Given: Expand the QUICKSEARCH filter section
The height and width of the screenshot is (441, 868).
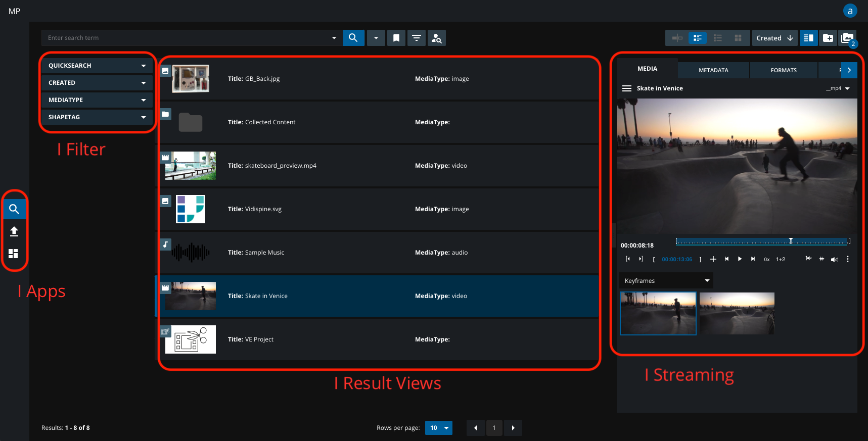Looking at the screenshot, I should coord(97,66).
